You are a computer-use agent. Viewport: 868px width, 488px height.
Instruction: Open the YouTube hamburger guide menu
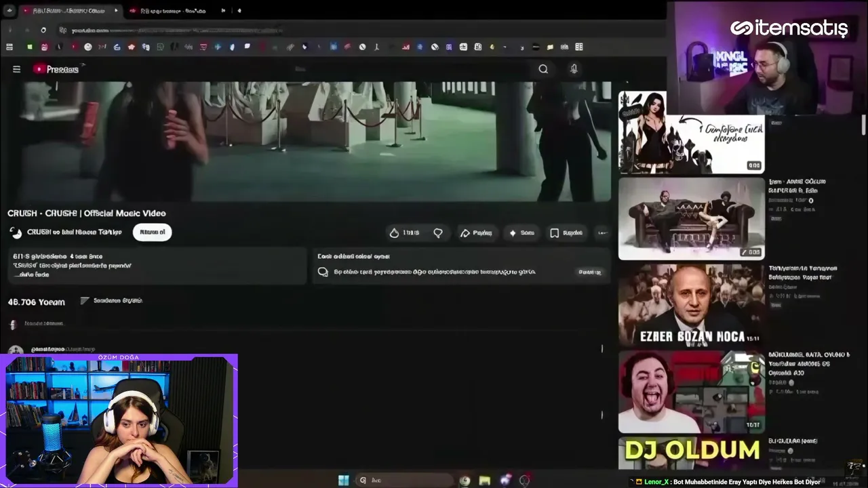click(x=16, y=69)
